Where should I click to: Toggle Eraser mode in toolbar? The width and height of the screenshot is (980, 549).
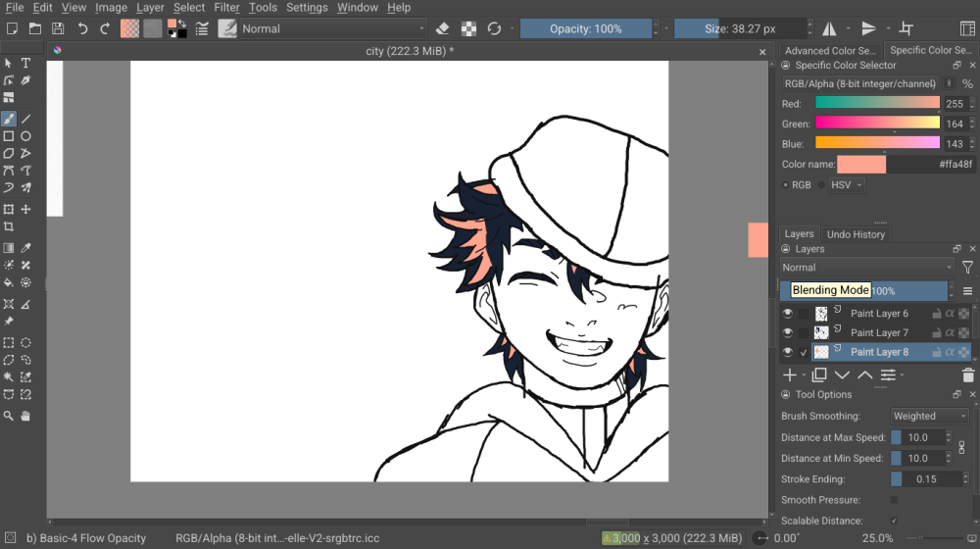pos(443,28)
